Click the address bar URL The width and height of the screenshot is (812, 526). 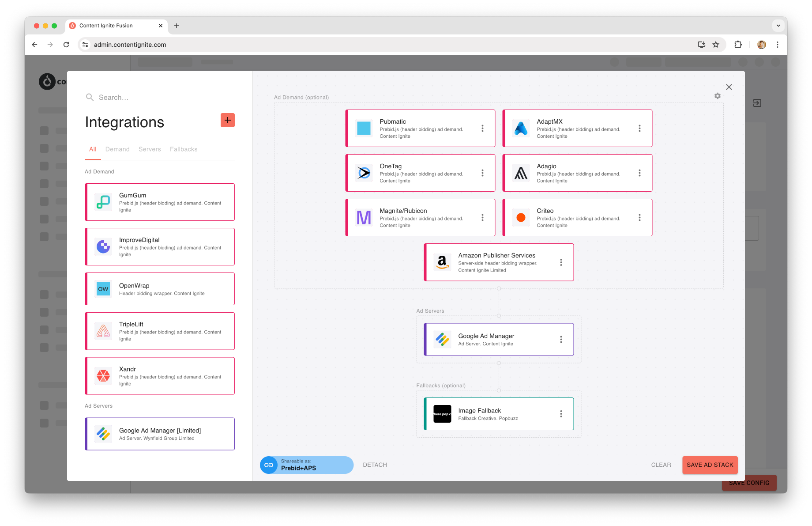click(130, 45)
